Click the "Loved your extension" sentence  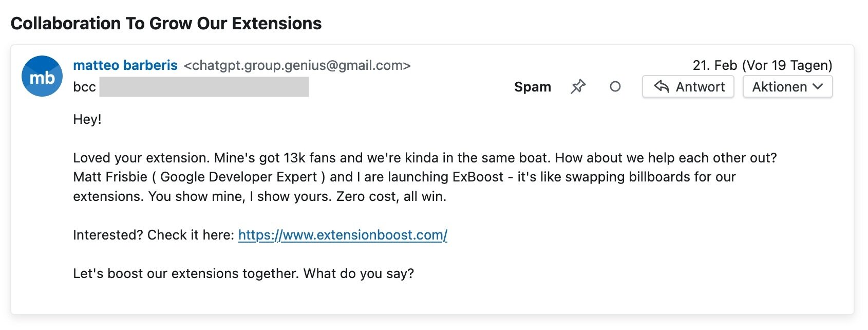[x=142, y=158]
